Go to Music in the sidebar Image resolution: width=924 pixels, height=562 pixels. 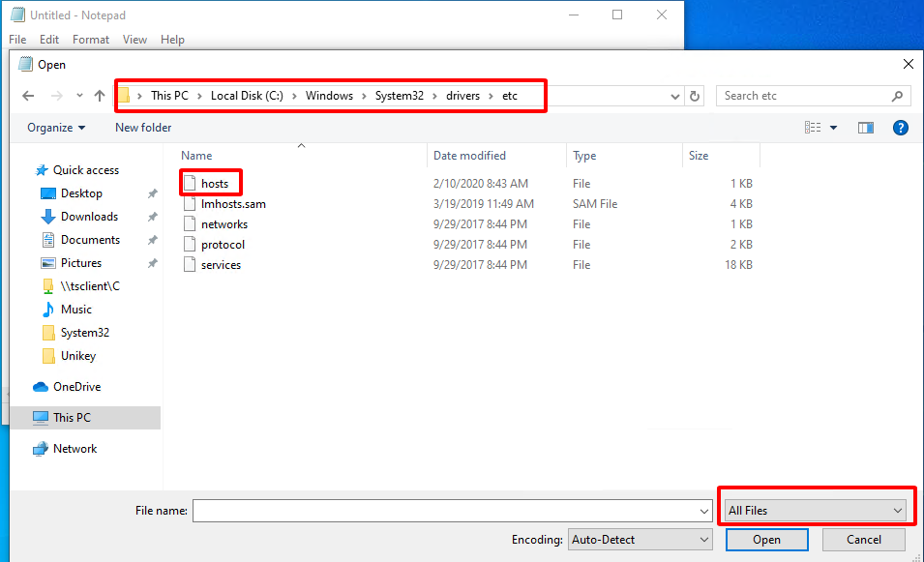(76, 310)
